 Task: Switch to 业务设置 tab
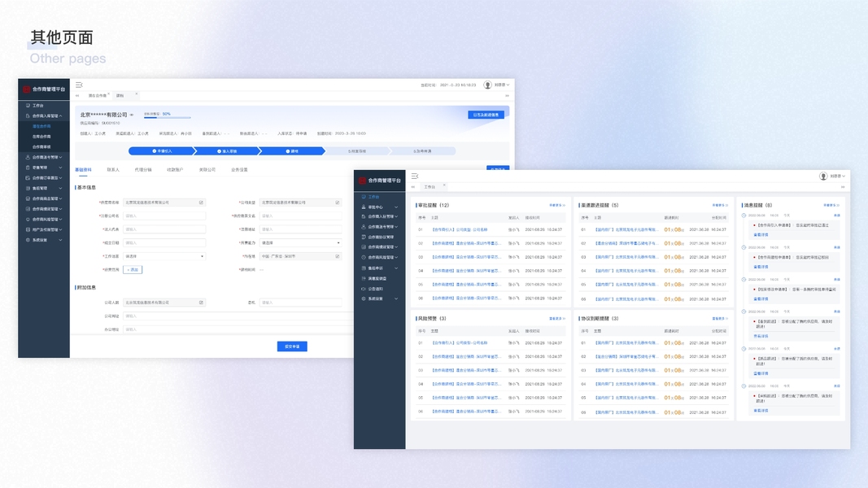tap(239, 170)
